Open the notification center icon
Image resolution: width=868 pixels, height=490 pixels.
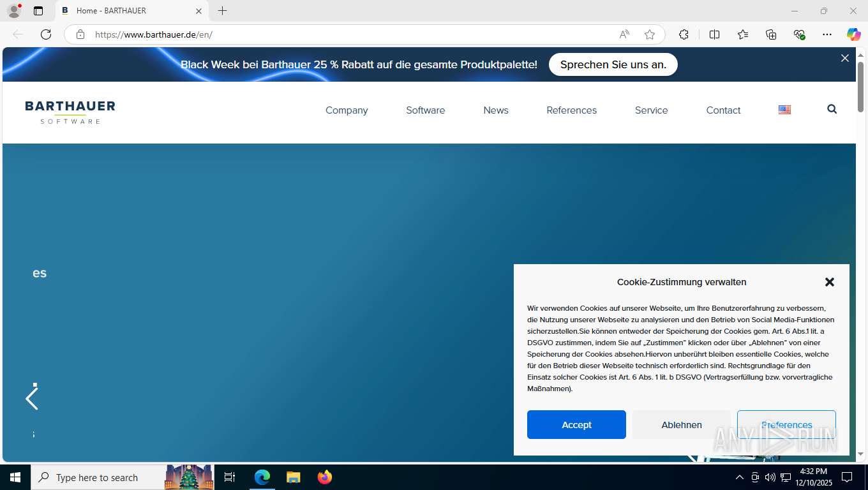[x=847, y=477]
